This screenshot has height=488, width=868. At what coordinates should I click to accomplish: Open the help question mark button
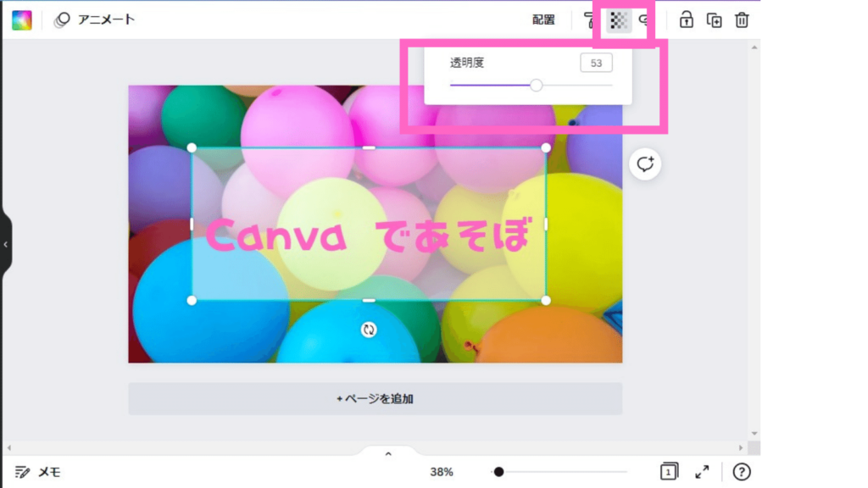741,472
